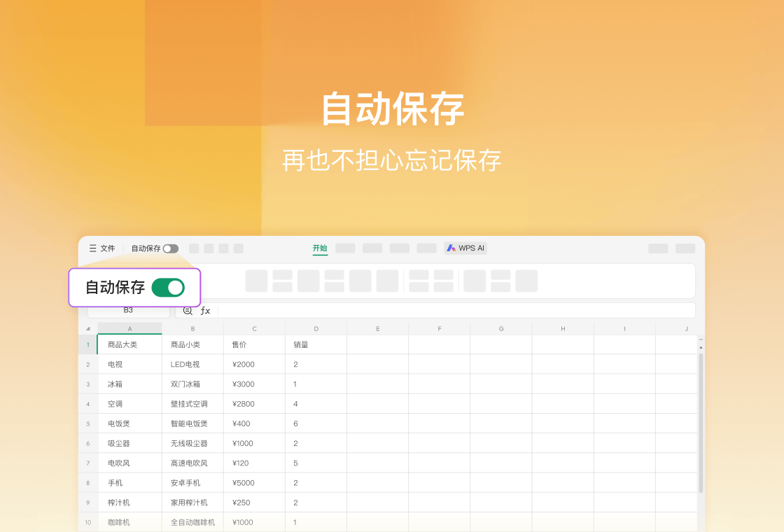Click the vertical scrollbar up arrow
This screenshot has width=784, height=532.
[701, 347]
